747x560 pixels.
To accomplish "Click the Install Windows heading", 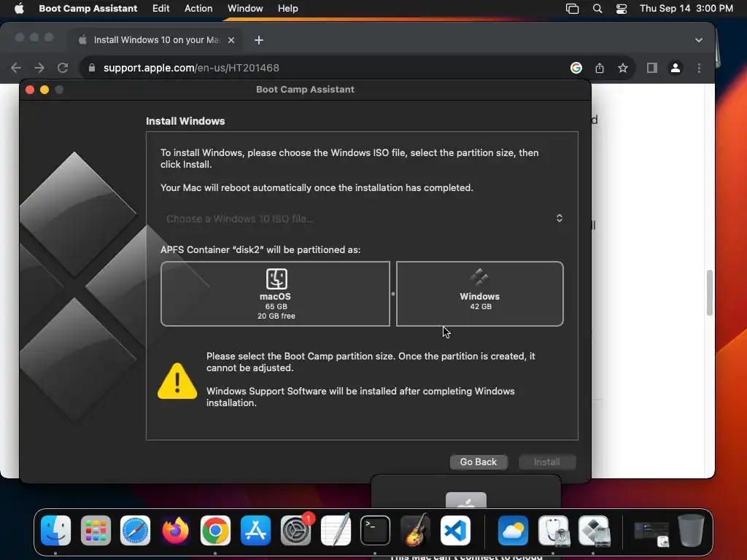I will point(185,121).
